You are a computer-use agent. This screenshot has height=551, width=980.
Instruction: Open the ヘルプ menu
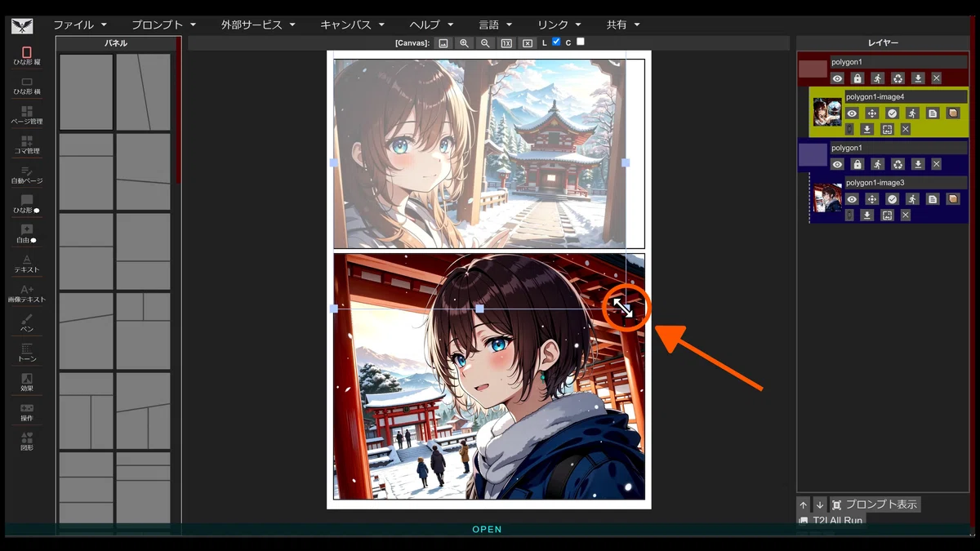tap(431, 24)
